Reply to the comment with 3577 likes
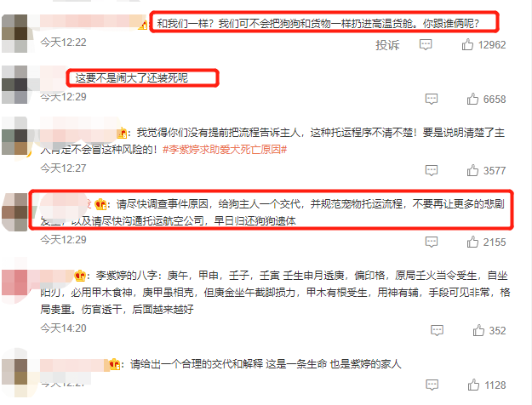Viewport: 532px width, 405px height. click(432, 170)
